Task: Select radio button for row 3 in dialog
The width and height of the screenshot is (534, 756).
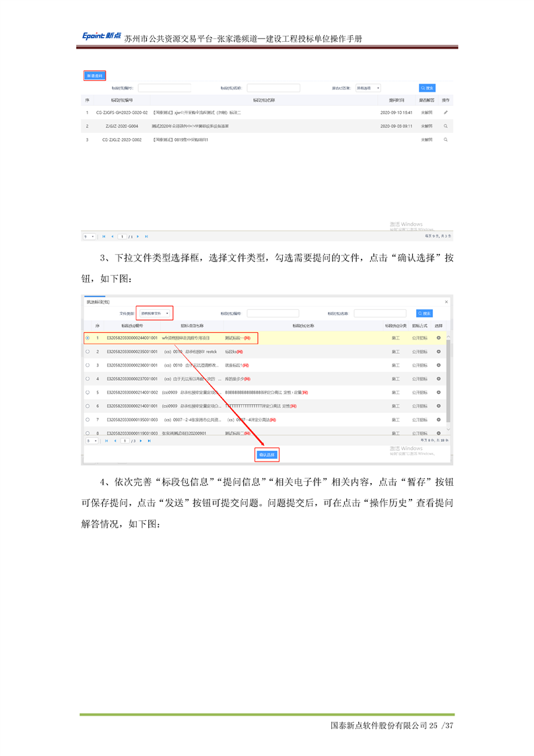Action: (88, 365)
